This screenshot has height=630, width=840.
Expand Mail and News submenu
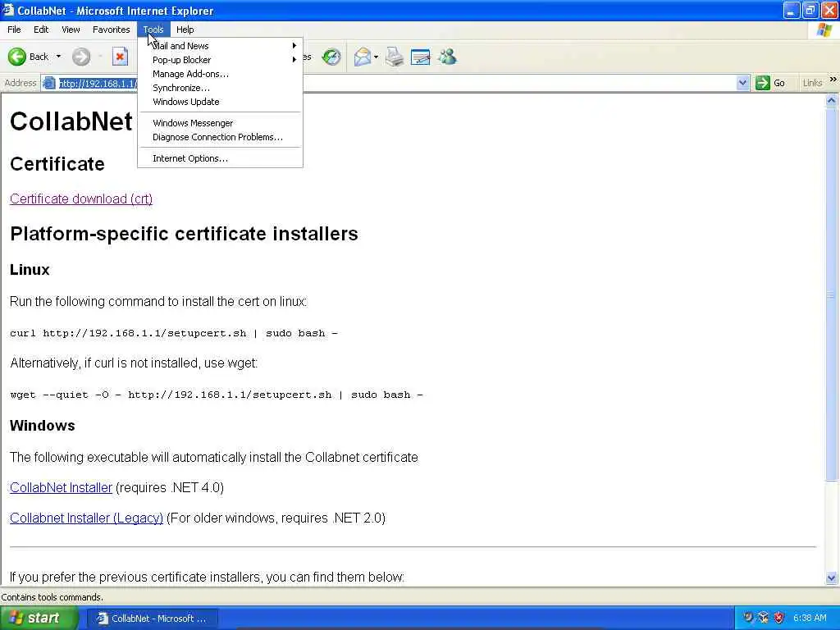point(220,46)
